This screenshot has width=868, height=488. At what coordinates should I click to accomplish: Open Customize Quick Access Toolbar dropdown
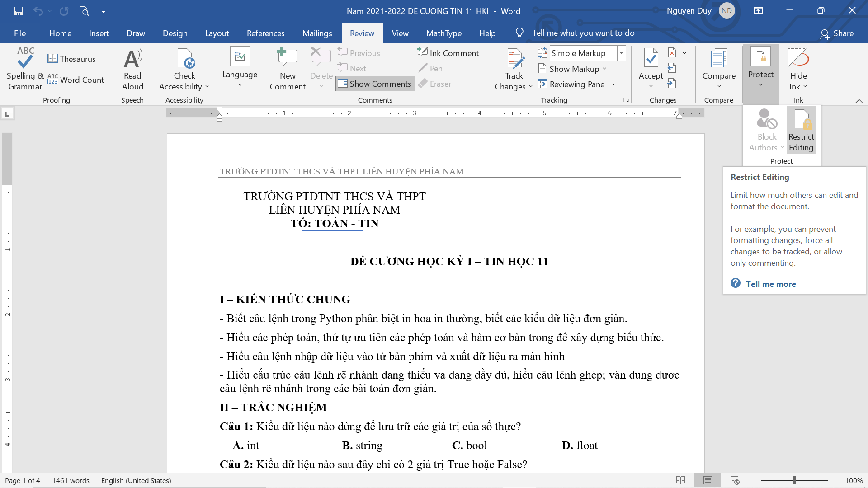(x=104, y=11)
